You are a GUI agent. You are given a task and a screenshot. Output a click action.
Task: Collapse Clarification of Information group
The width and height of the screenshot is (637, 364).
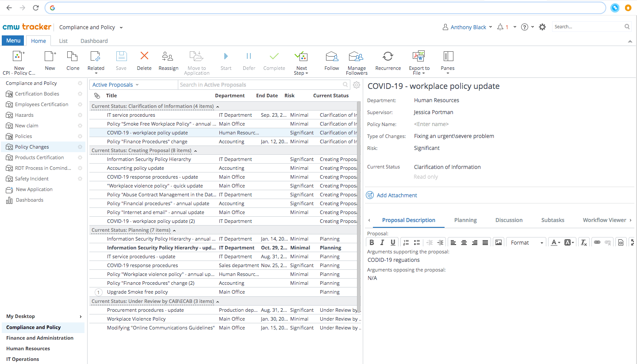click(x=218, y=107)
